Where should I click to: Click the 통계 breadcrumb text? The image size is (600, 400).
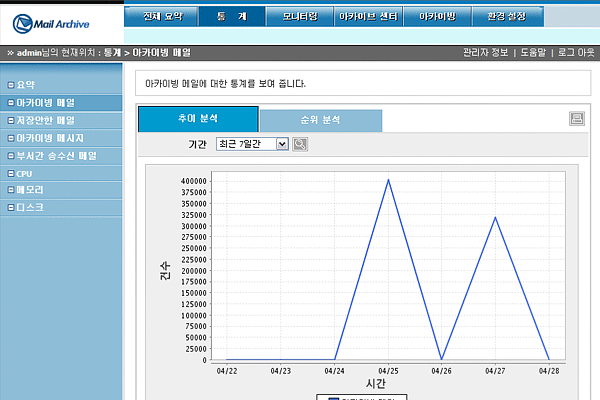point(112,52)
